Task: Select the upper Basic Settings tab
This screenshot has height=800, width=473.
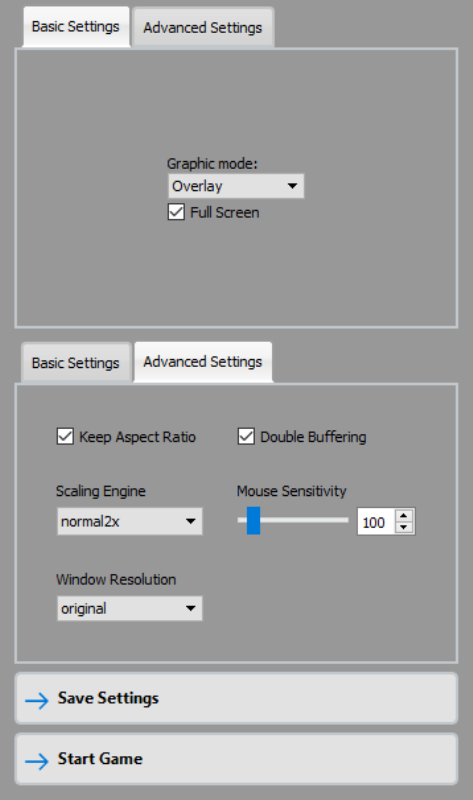Action: [x=76, y=27]
